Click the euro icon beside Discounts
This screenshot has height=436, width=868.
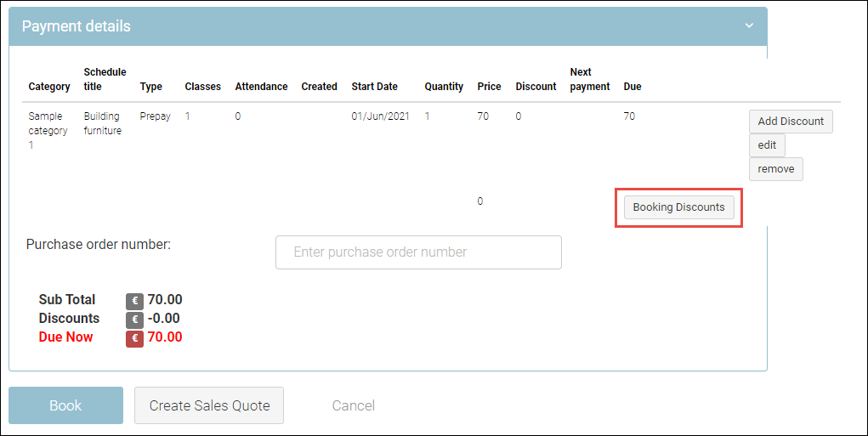point(134,320)
